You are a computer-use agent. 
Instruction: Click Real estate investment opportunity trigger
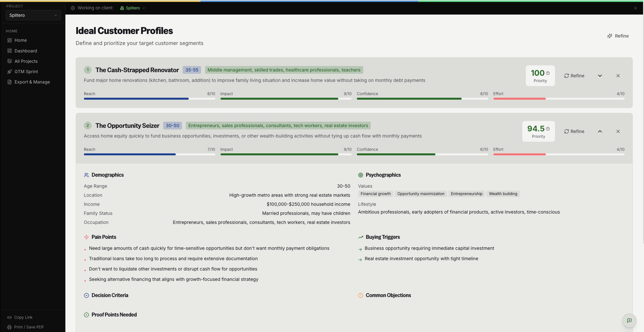click(x=421, y=259)
